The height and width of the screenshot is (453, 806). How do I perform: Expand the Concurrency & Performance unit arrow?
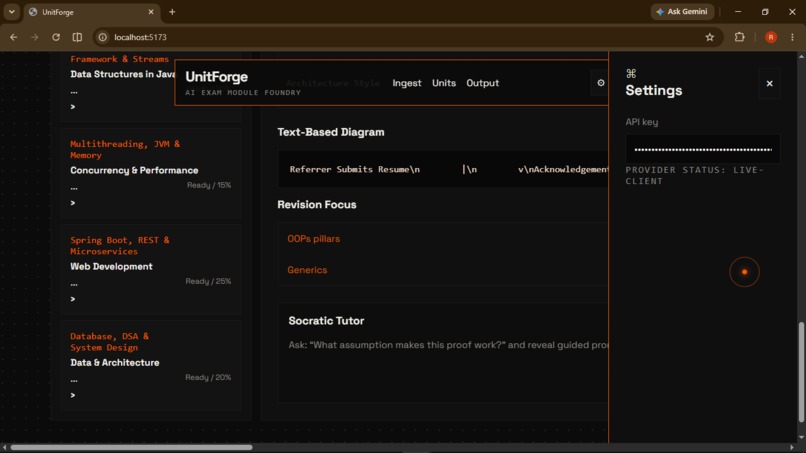tap(72, 203)
